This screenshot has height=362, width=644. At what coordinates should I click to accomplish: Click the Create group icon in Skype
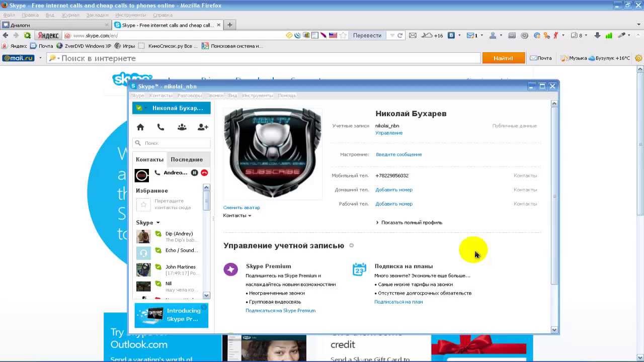point(182,127)
